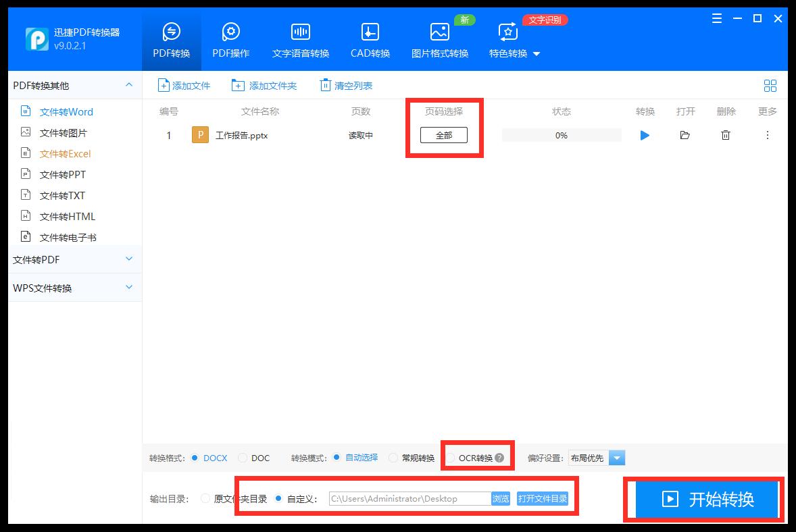Select 文件转Excel in the sidebar
The width and height of the screenshot is (796, 532).
tap(64, 153)
